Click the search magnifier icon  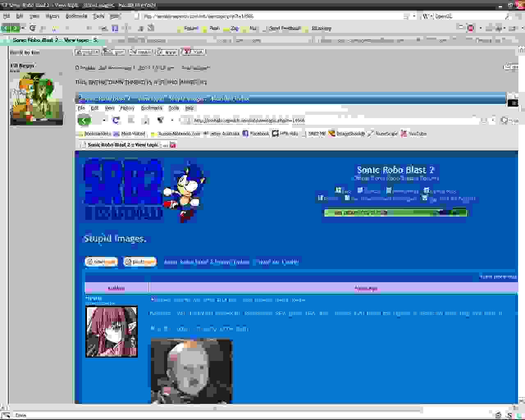508,16
